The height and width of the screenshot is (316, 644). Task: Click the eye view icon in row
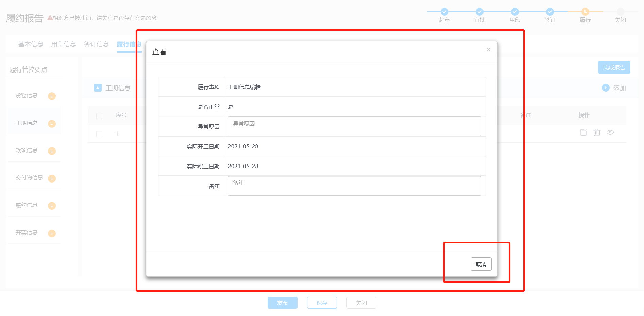click(610, 132)
